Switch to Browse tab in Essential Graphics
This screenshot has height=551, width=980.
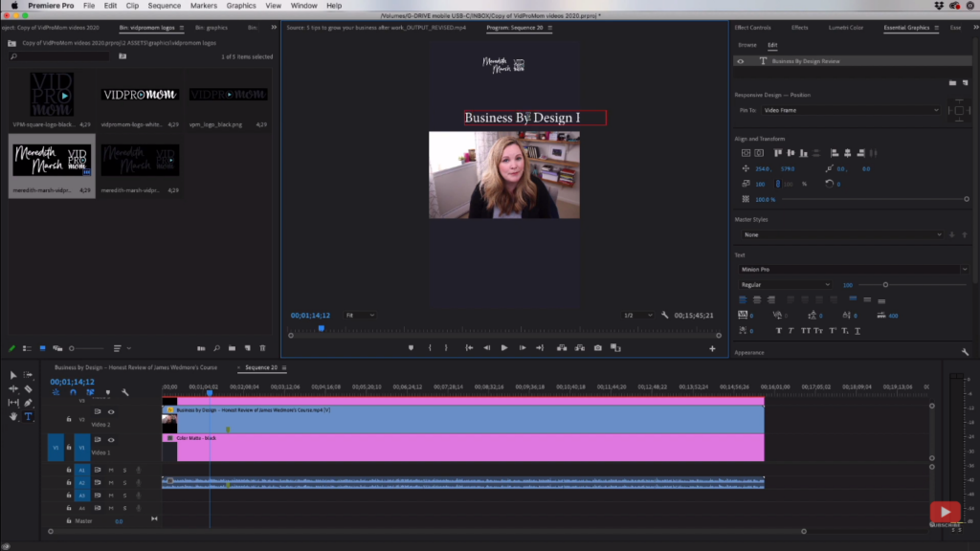[x=746, y=45]
